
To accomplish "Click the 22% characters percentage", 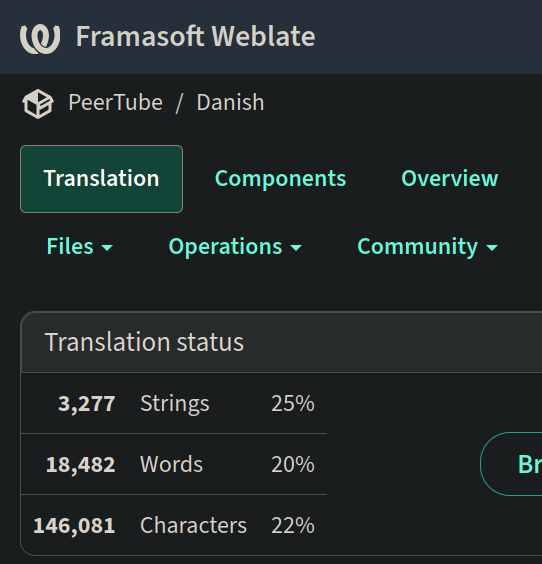I will pyautogui.click(x=293, y=526).
